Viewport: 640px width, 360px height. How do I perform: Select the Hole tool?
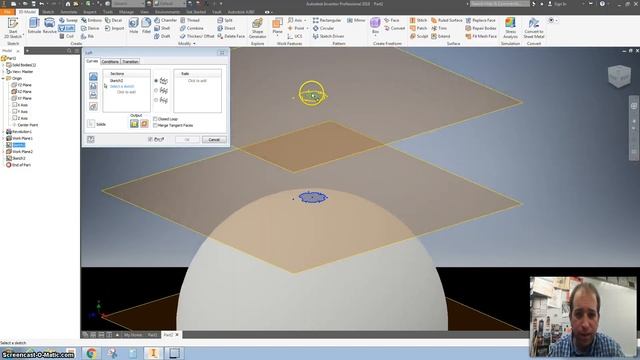133,25
